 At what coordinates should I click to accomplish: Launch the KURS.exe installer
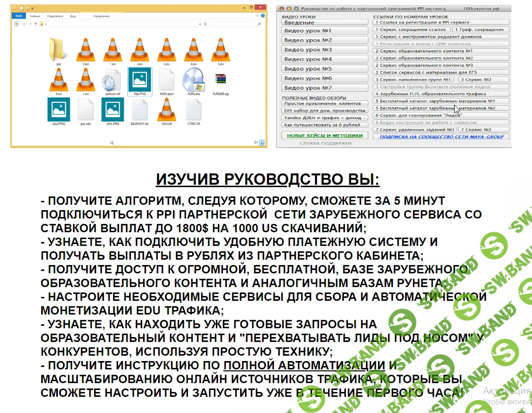pos(194,81)
